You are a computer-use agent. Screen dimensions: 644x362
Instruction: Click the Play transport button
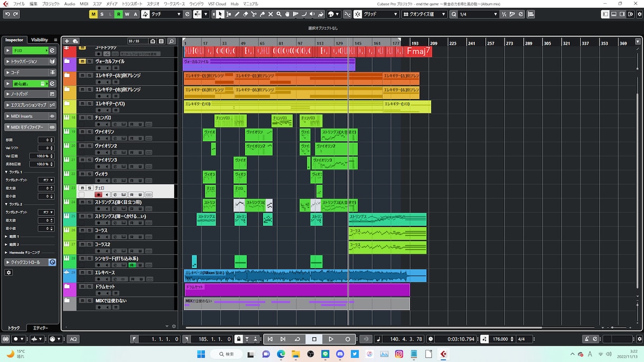[x=331, y=339]
